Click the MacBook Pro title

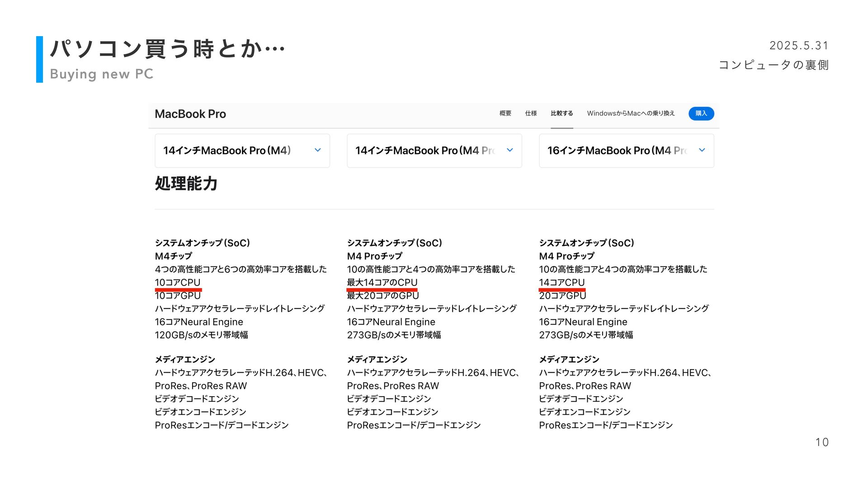tap(190, 114)
